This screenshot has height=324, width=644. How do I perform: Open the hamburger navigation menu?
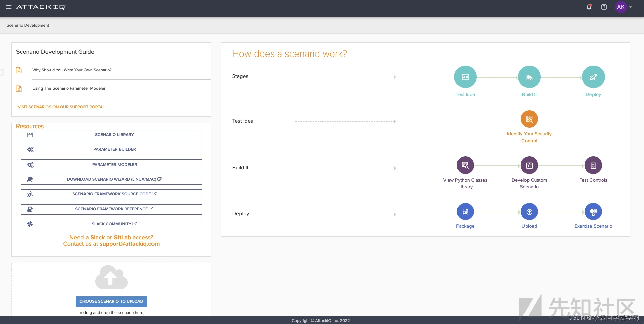coord(9,7)
